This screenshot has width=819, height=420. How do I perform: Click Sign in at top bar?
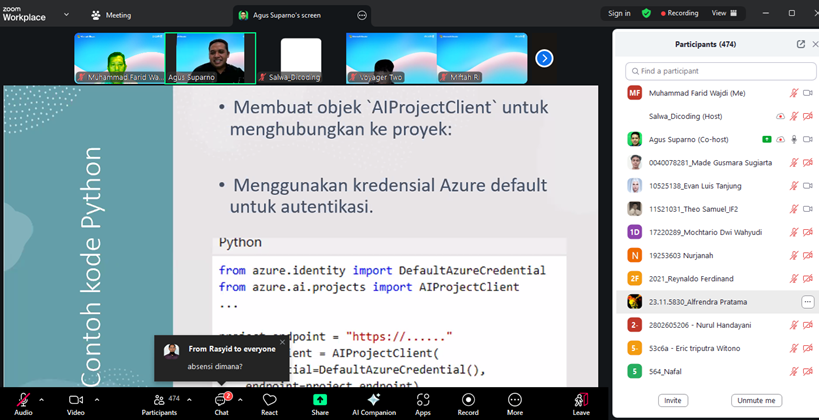tap(619, 14)
